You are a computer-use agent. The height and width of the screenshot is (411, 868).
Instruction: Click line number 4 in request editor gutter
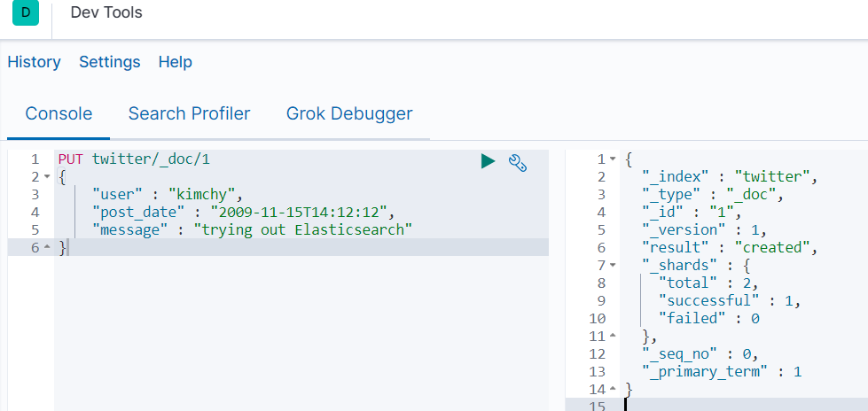(x=35, y=213)
